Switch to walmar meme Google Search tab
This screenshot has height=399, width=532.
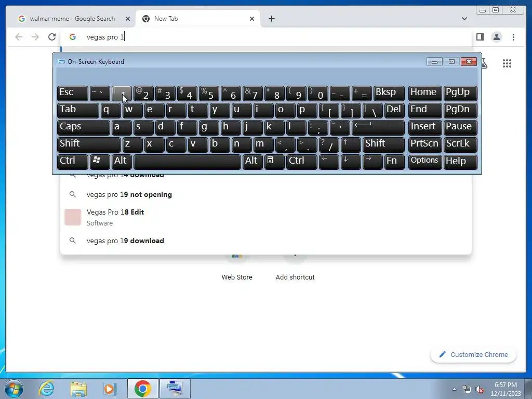(72, 19)
